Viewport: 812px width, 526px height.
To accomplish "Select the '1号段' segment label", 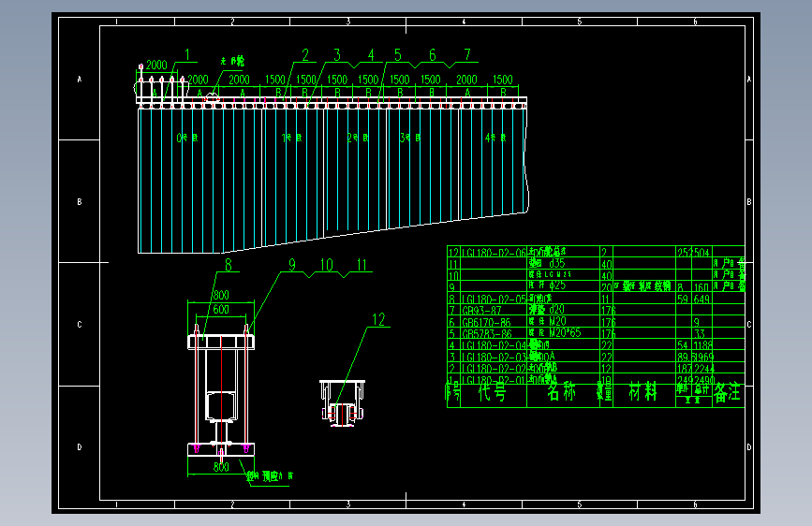I will pos(292,138).
